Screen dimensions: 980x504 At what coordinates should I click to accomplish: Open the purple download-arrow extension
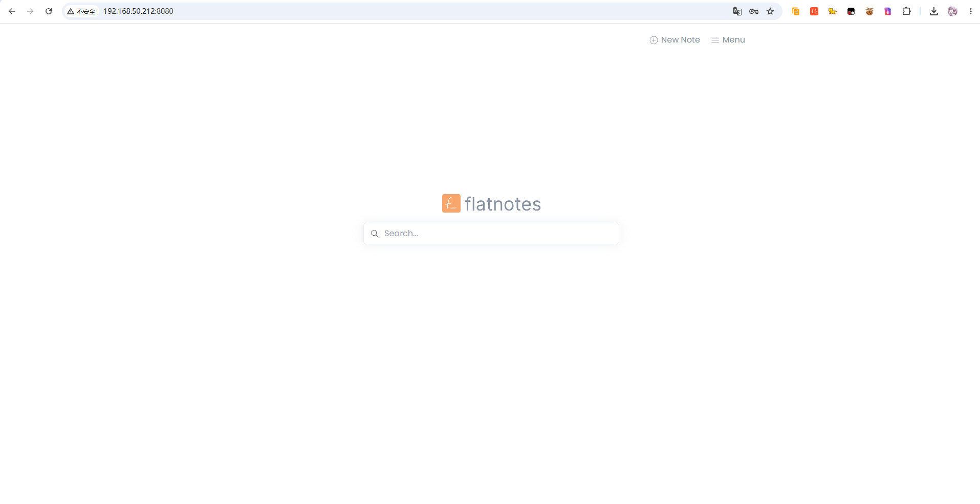click(888, 11)
